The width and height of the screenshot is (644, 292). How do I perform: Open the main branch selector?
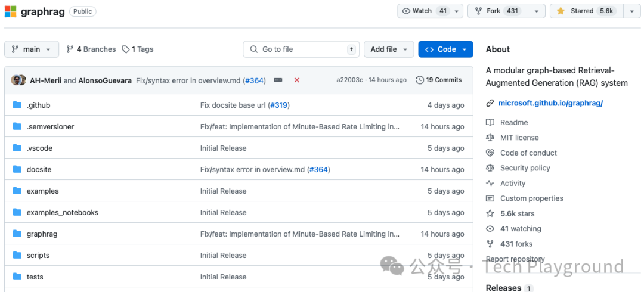click(32, 49)
